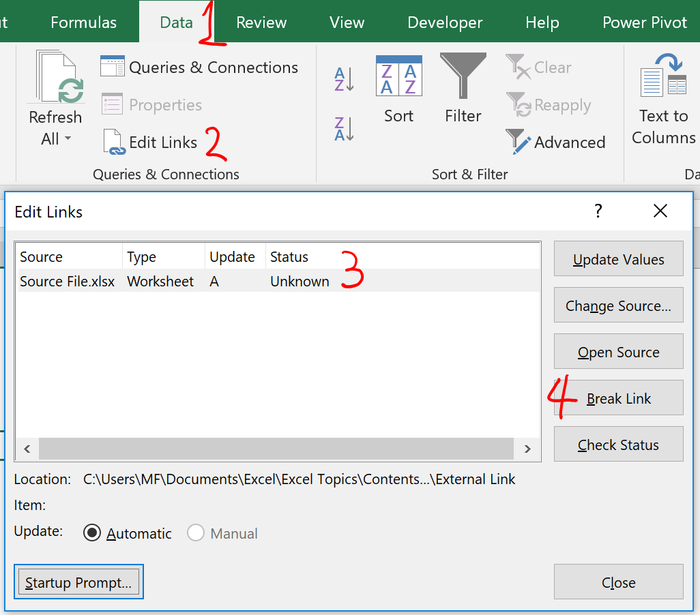Click the dialog help question mark
The image size is (700, 615).
pyautogui.click(x=598, y=211)
